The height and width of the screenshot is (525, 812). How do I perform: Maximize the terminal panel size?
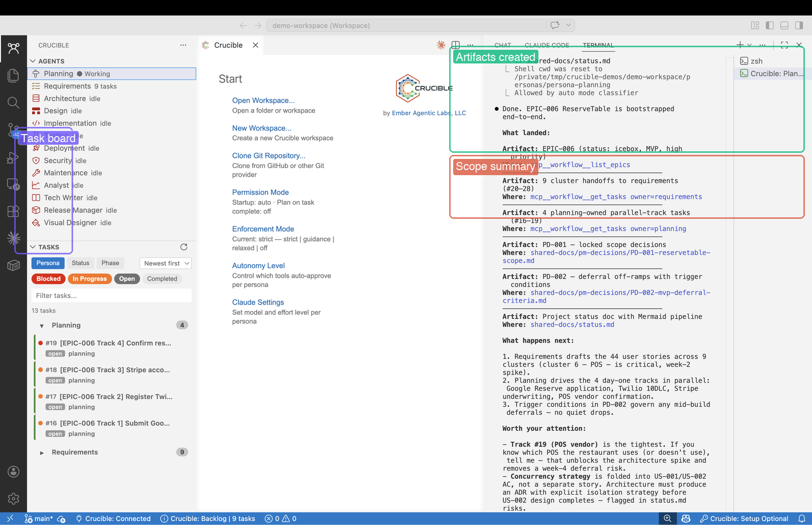tap(784, 45)
